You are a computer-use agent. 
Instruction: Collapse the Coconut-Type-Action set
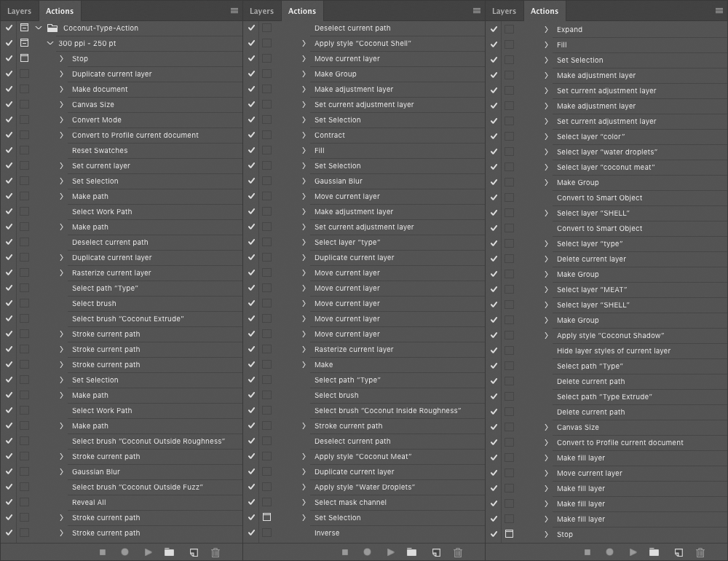coord(39,28)
